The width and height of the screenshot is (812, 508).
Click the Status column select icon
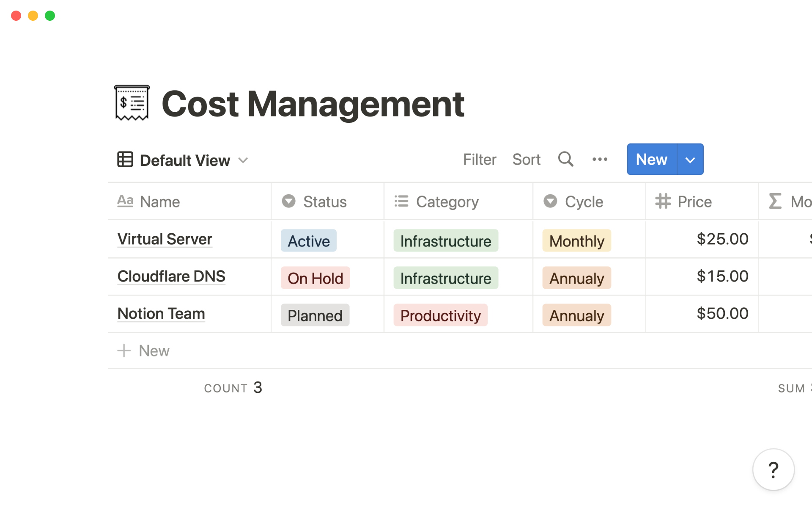[289, 202]
